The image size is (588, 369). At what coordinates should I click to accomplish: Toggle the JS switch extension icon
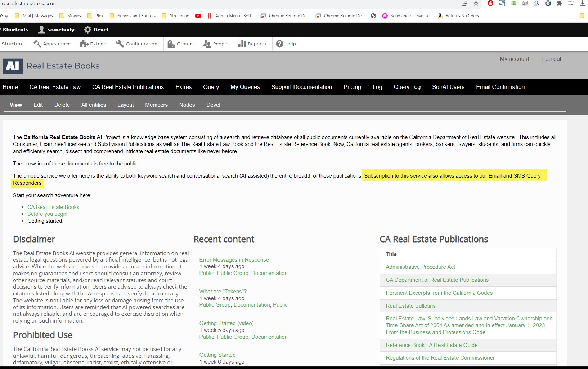point(513,3)
